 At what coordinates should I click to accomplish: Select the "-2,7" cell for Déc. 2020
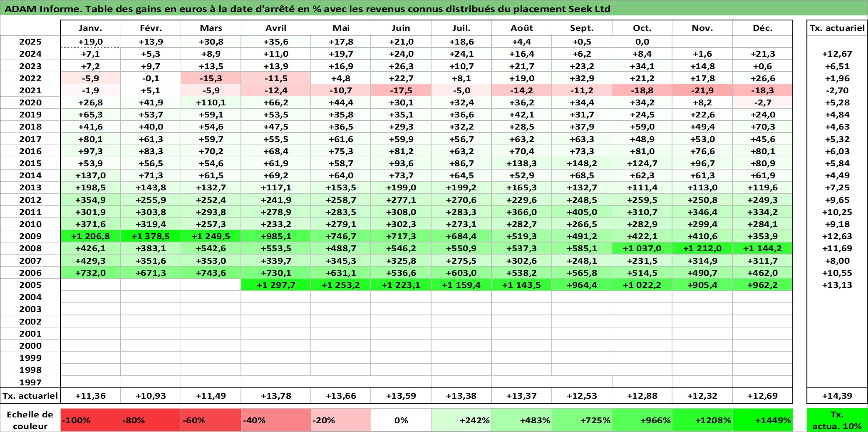tap(763, 102)
